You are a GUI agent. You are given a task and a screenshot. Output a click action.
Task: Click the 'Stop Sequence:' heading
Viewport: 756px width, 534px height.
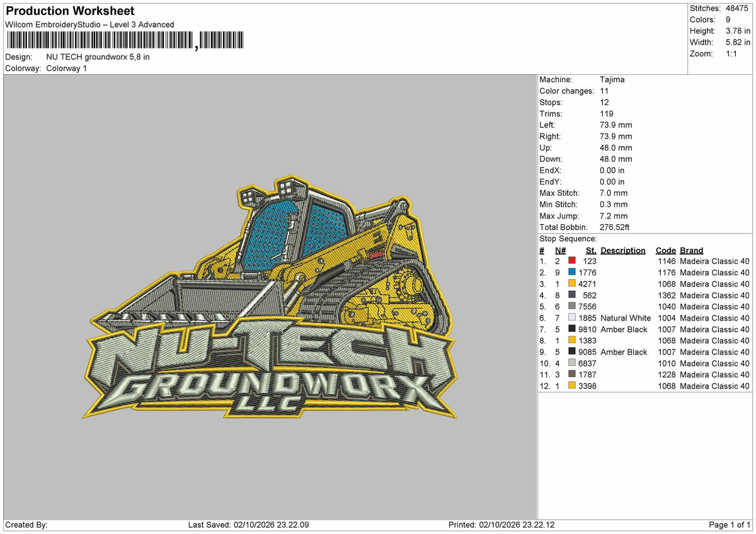(568, 239)
